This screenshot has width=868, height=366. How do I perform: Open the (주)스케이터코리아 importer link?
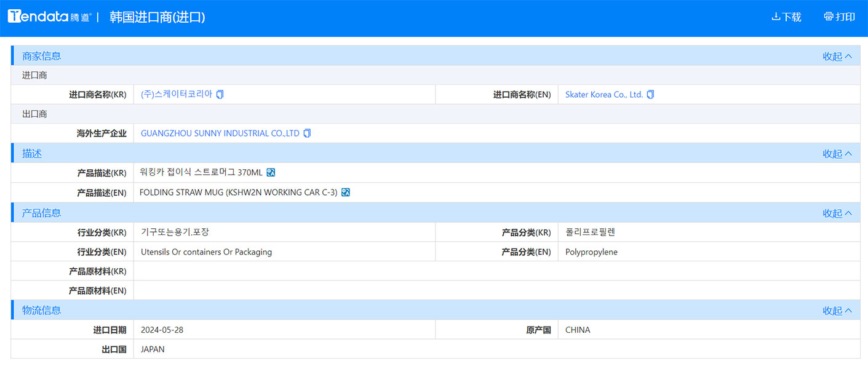(177, 95)
